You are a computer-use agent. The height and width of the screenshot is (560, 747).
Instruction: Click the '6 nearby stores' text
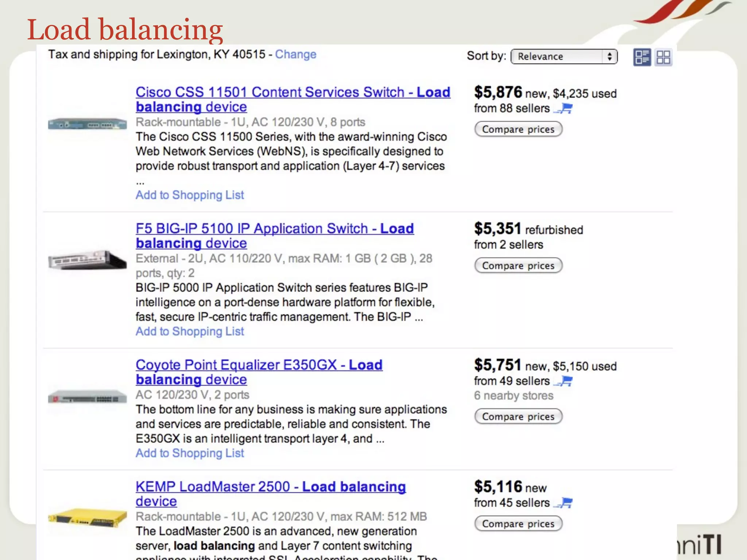point(514,396)
